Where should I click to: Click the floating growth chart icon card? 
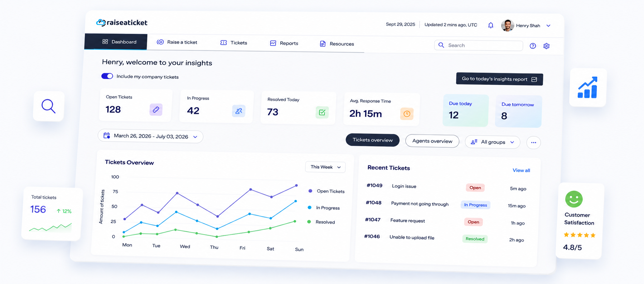pyautogui.click(x=588, y=88)
